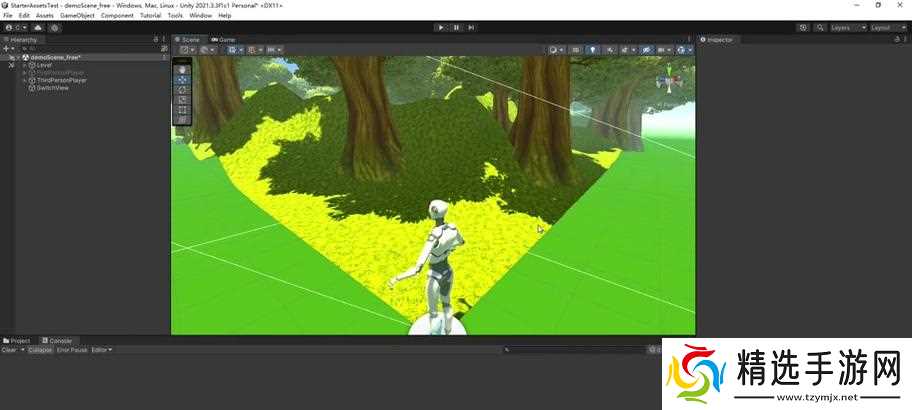
Task: Toggle scene lighting with the lightbulb icon
Action: pyautogui.click(x=591, y=49)
